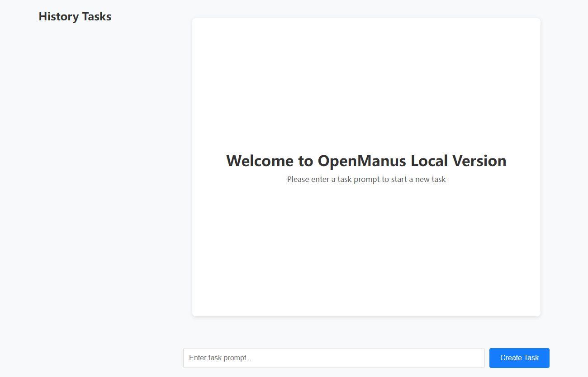
Task: Click the gray page background area
Action: point(90,339)
